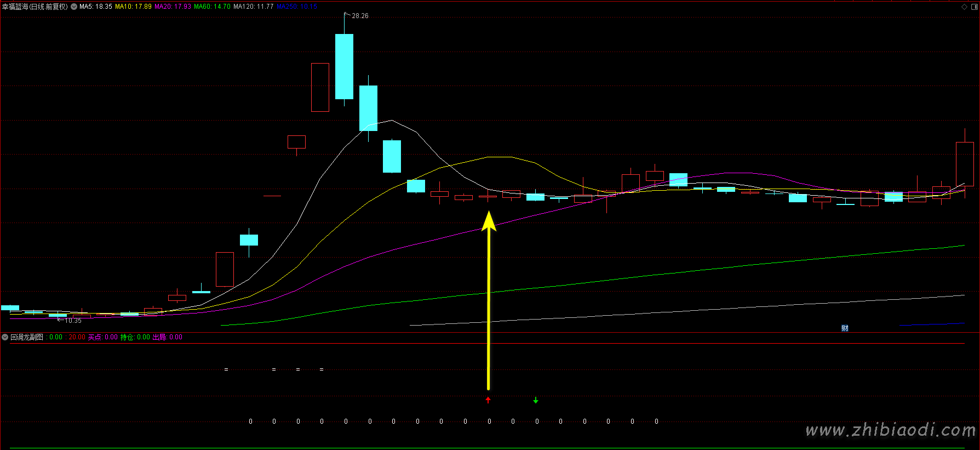Viewport: 980px width, 450px height.
Task: Click the green down-arrow sell signal in sub-chart
Action: coord(536,400)
